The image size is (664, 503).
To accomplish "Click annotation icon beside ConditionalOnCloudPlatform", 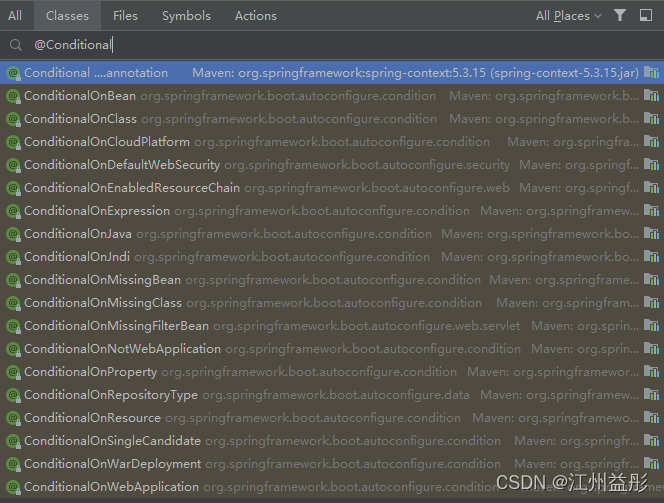I will coord(14,142).
